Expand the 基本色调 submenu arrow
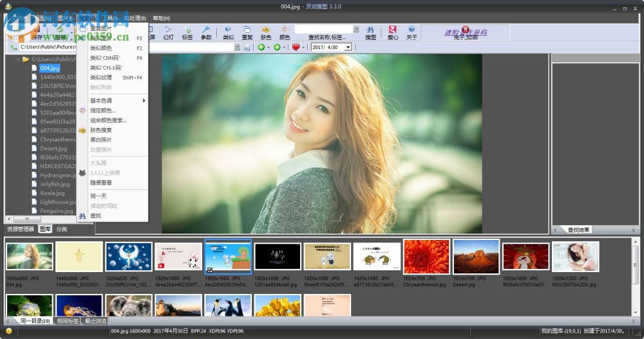The image size is (644, 339). [x=144, y=101]
